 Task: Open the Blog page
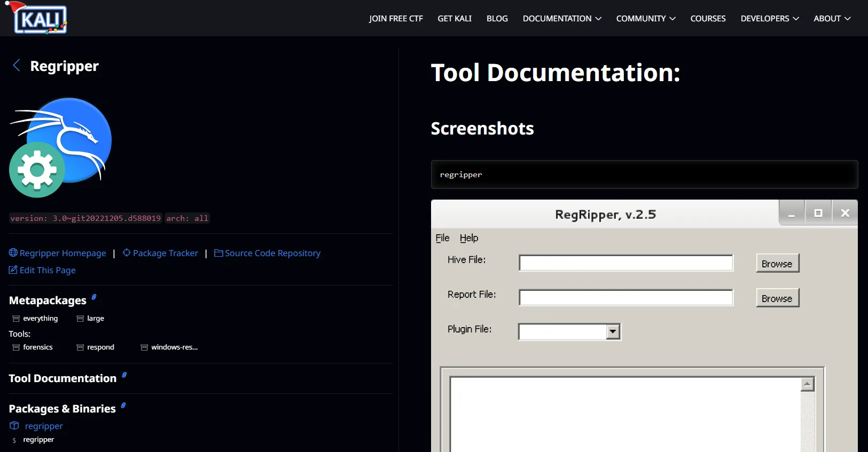[x=497, y=18]
